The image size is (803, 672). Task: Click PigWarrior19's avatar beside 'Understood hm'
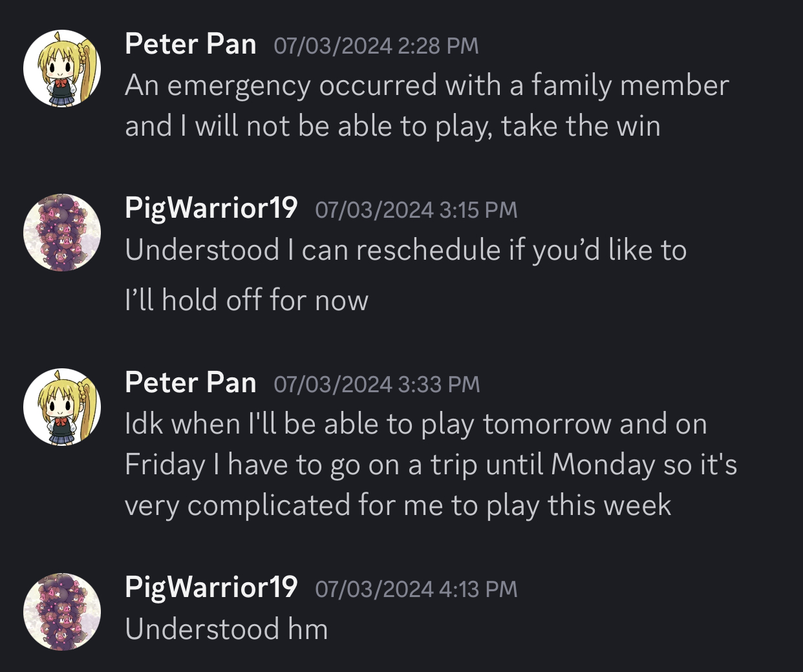[x=62, y=612]
